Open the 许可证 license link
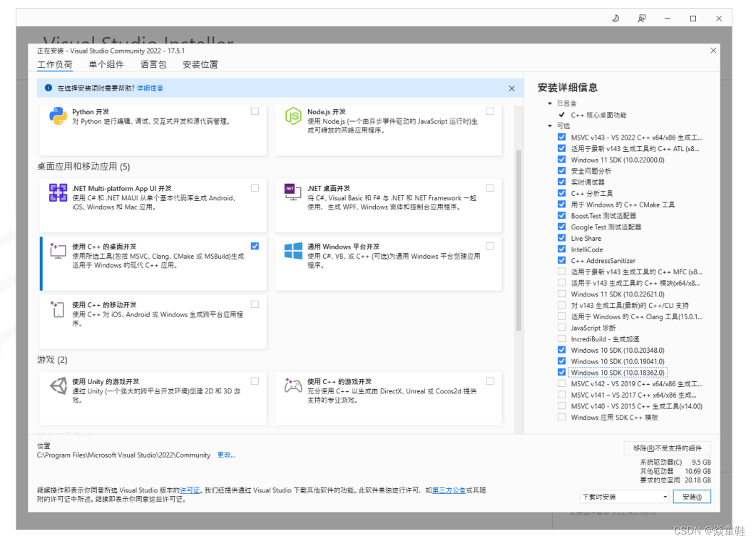 click(x=190, y=490)
